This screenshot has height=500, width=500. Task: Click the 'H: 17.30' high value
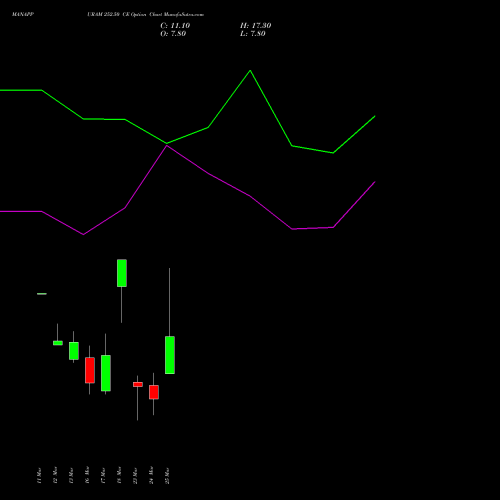pyautogui.click(x=256, y=26)
